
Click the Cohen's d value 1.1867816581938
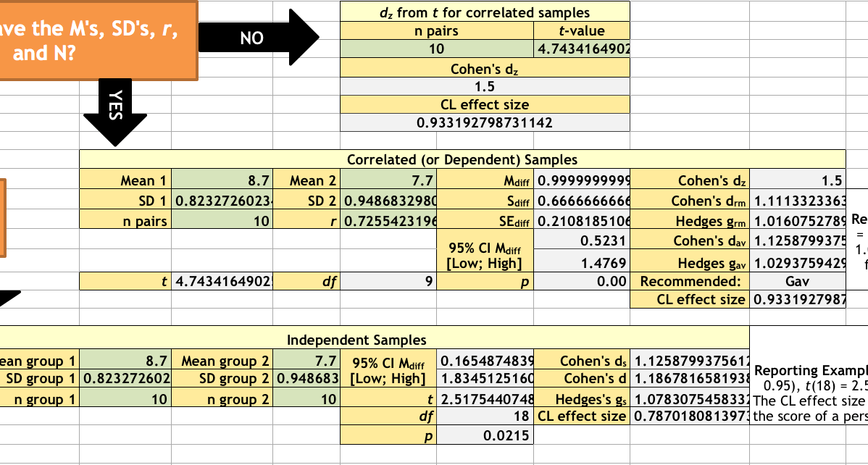[690, 380]
